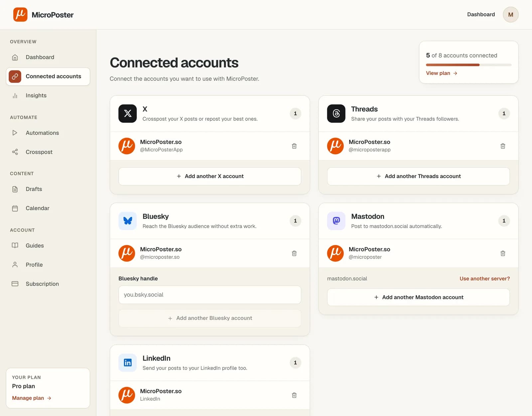Click Use another server link
Screen dimensions: 532x416
pos(484,279)
